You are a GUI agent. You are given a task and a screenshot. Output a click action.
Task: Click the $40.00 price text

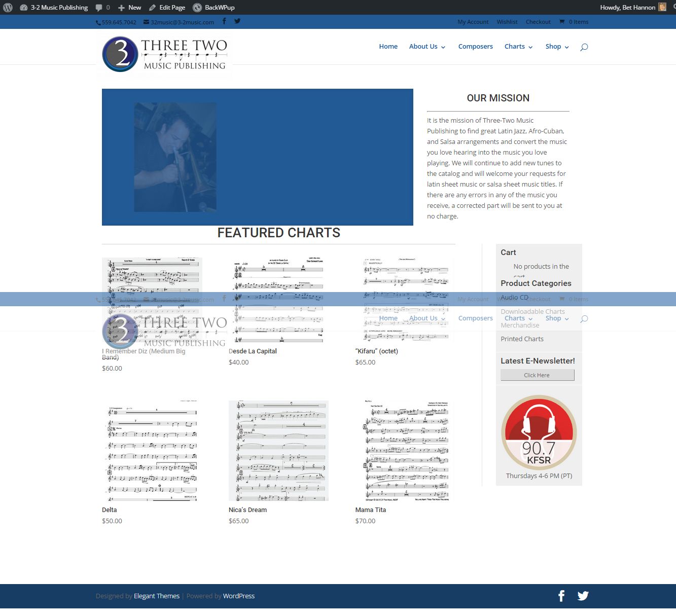[239, 363]
